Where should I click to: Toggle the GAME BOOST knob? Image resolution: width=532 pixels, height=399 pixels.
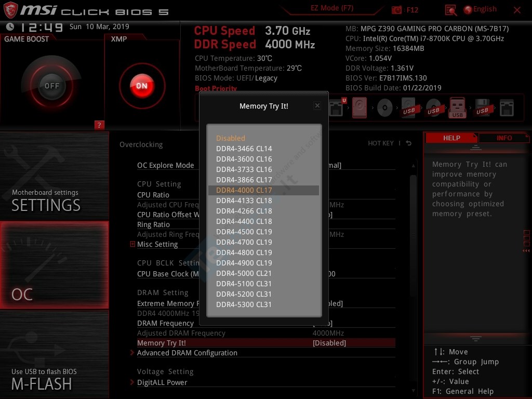[51, 86]
